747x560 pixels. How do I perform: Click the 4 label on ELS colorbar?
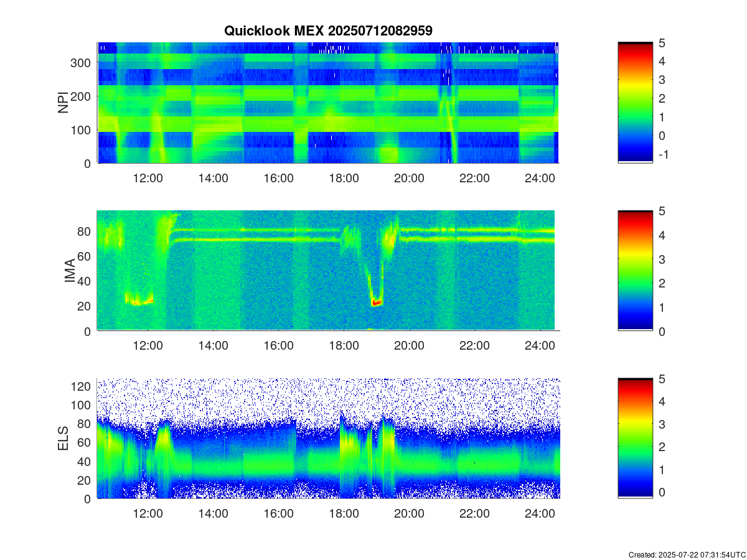662,402
